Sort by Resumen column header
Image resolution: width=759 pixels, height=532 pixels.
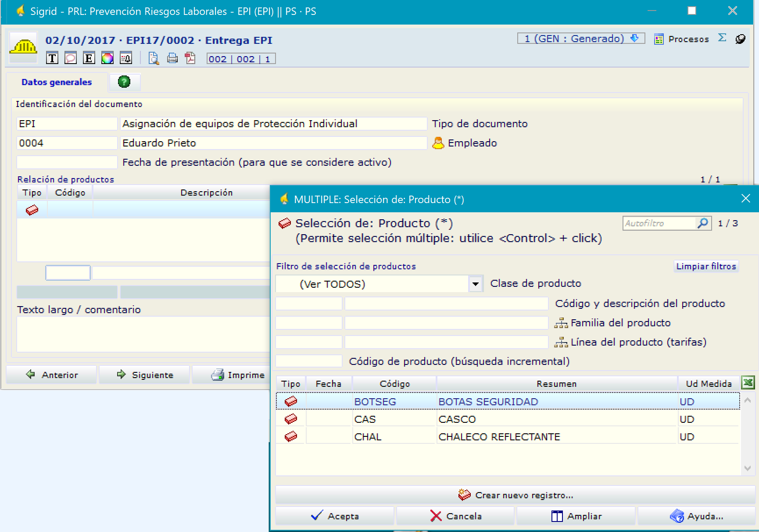[x=557, y=384]
